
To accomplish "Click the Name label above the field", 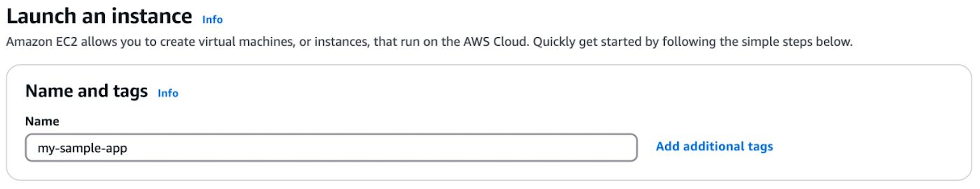I will coord(42,121).
